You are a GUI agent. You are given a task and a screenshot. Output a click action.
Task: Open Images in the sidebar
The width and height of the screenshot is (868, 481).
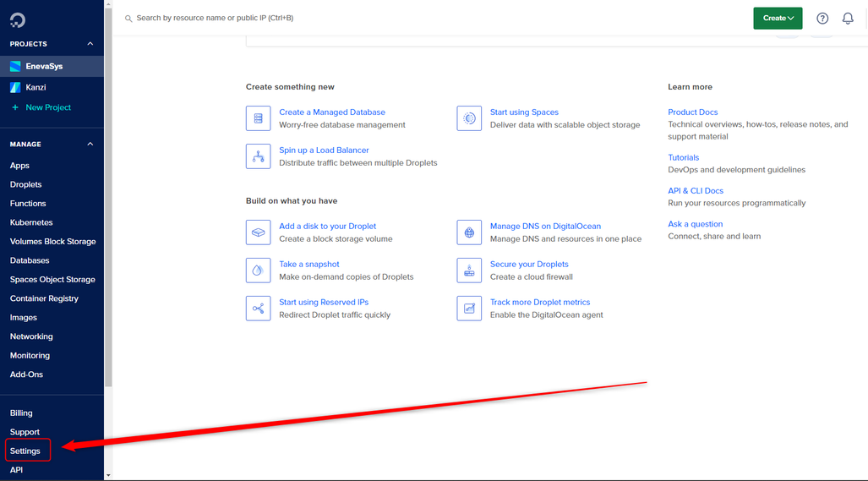point(24,318)
